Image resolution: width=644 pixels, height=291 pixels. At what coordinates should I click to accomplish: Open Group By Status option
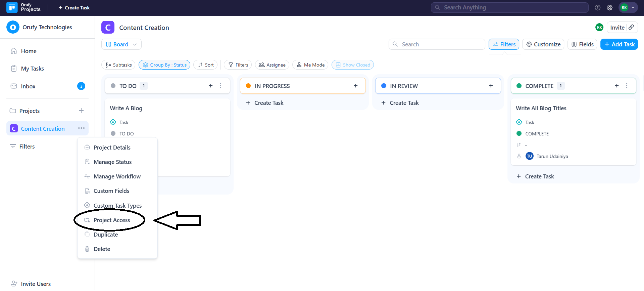pos(164,65)
